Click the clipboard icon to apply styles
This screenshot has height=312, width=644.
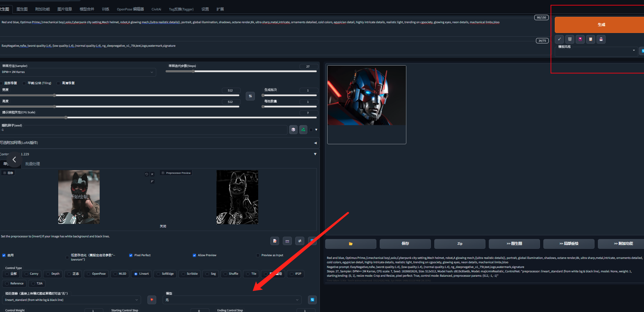pos(591,39)
